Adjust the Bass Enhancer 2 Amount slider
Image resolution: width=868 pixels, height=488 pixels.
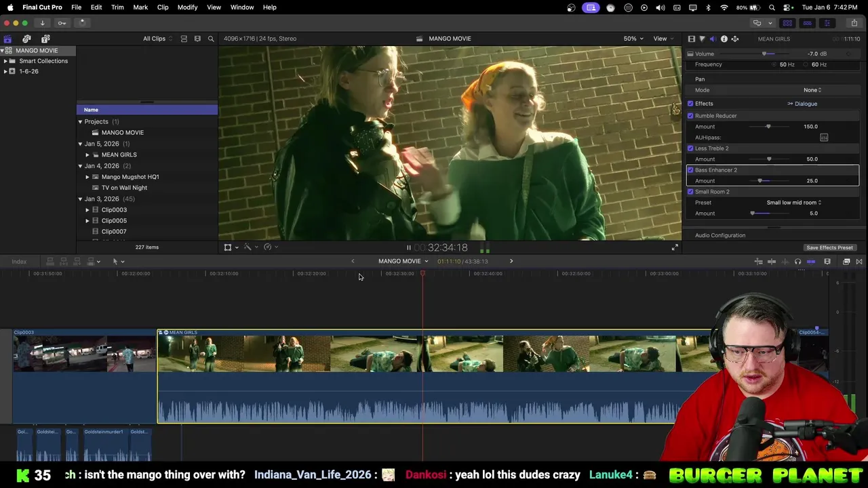(x=760, y=181)
